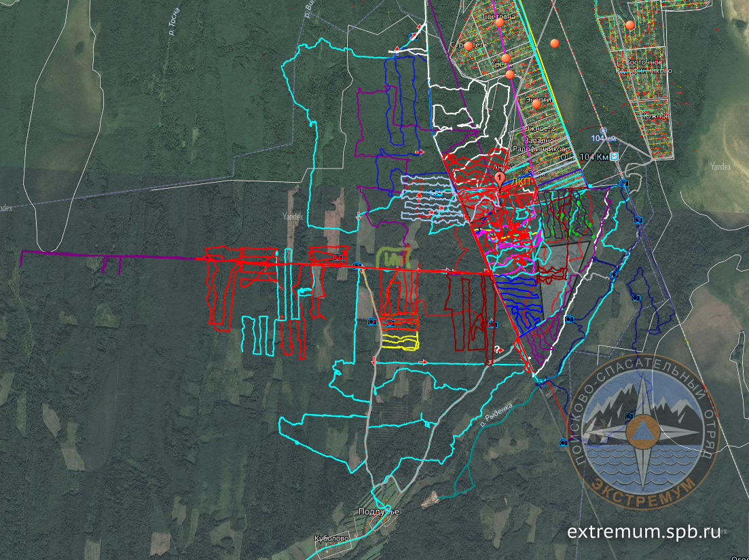The image size is (749, 560).
Task: Select the orange marker on Светлана
Action: (x=500, y=22)
